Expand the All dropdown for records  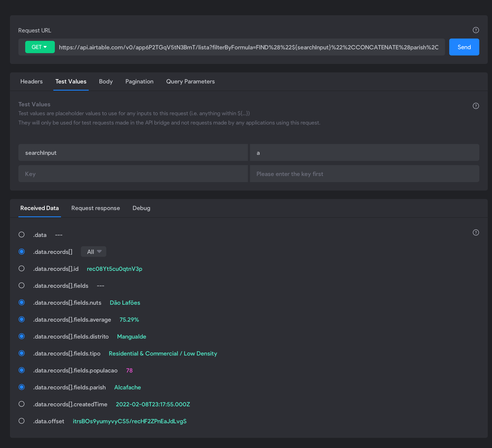click(94, 252)
